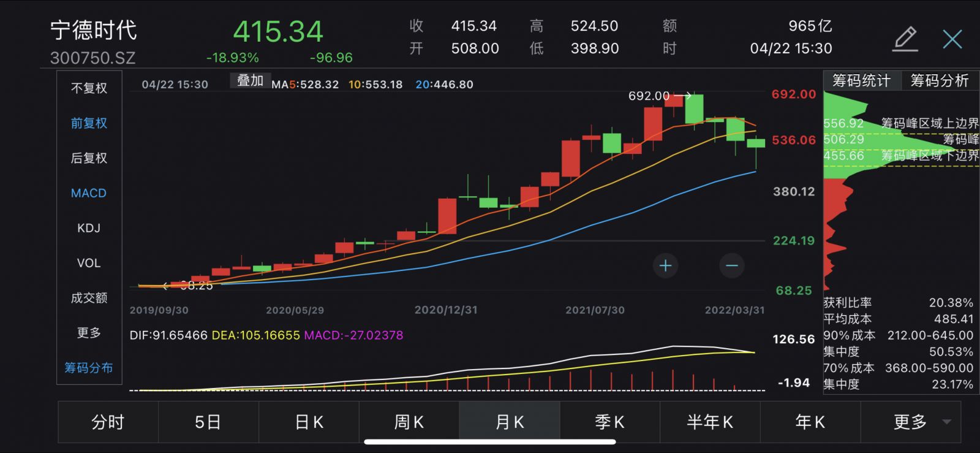Switch to 半年K chart
The width and height of the screenshot is (980, 453).
710,422
